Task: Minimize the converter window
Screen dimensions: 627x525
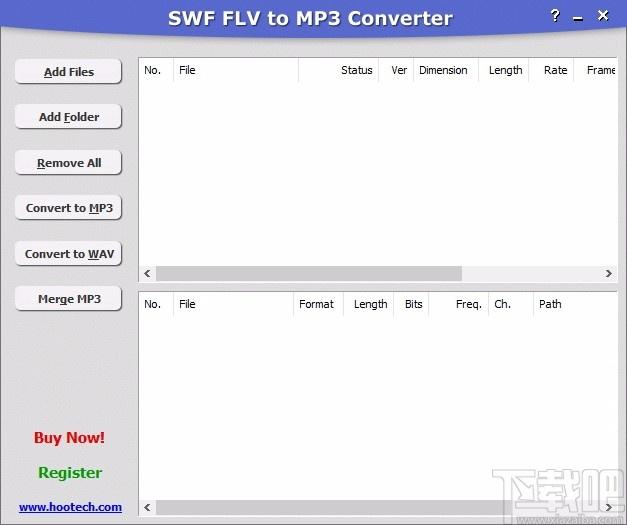Action: click(577, 18)
